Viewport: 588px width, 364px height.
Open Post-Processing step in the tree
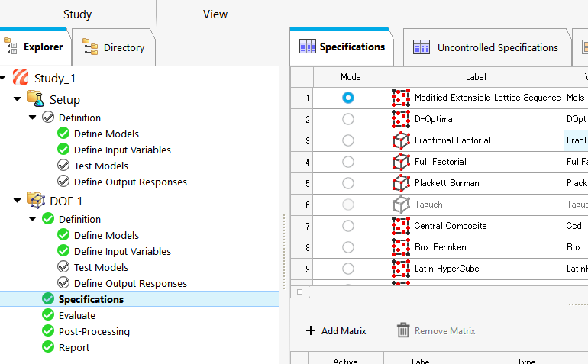(93, 331)
